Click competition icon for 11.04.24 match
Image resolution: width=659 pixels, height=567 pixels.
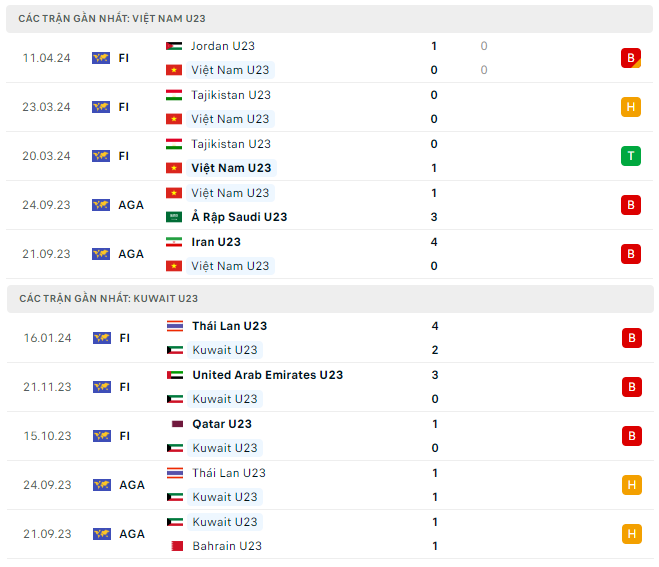[101, 58]
